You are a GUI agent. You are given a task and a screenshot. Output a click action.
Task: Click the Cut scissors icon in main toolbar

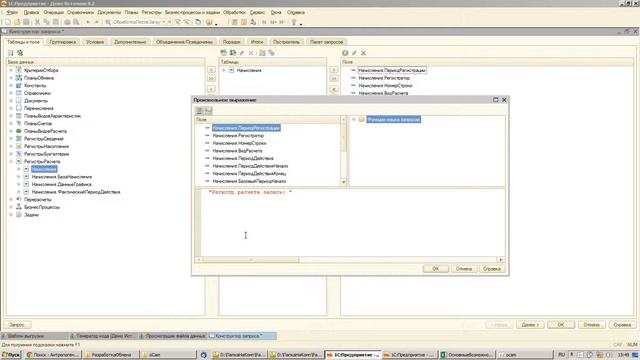coord(37,22)
